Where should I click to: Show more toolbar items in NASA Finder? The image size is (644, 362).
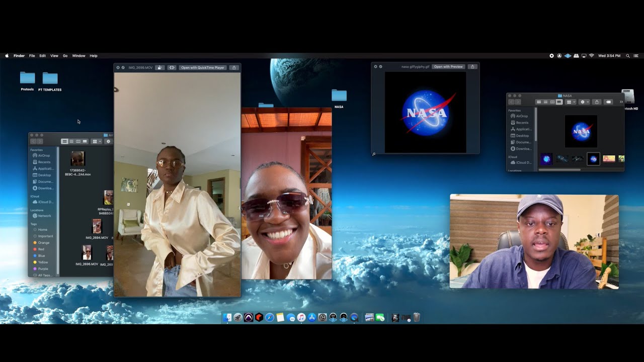[621, 102]
